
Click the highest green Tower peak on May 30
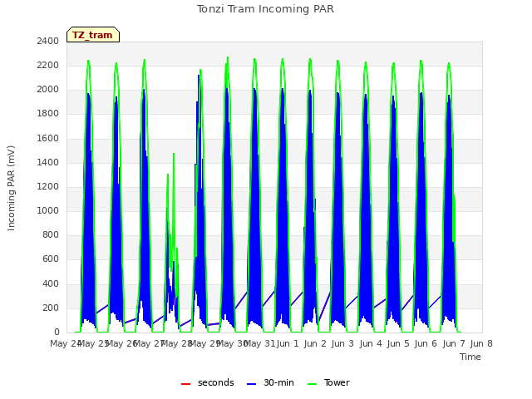click(228, 58)
